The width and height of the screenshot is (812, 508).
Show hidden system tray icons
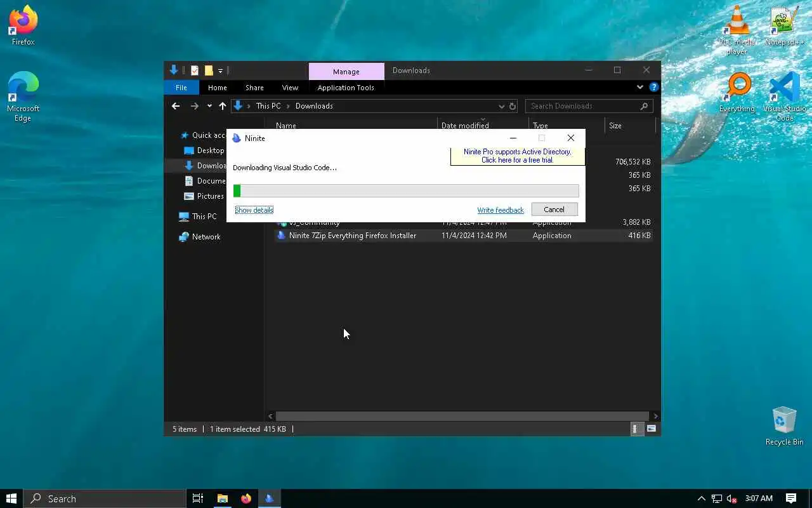click(x=701, y=498)
